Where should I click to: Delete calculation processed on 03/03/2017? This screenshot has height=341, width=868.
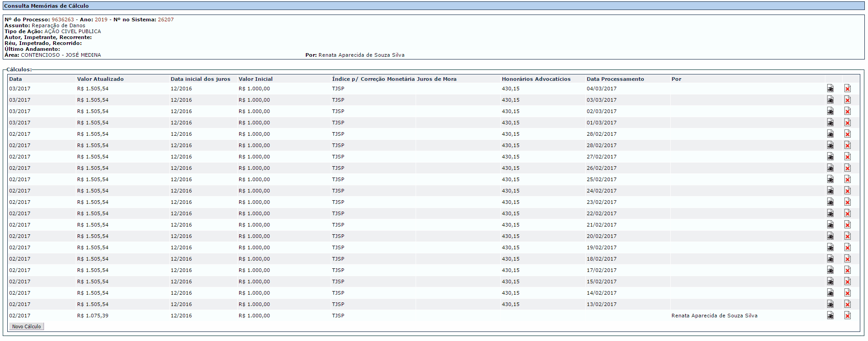click(x=847, y=100)
